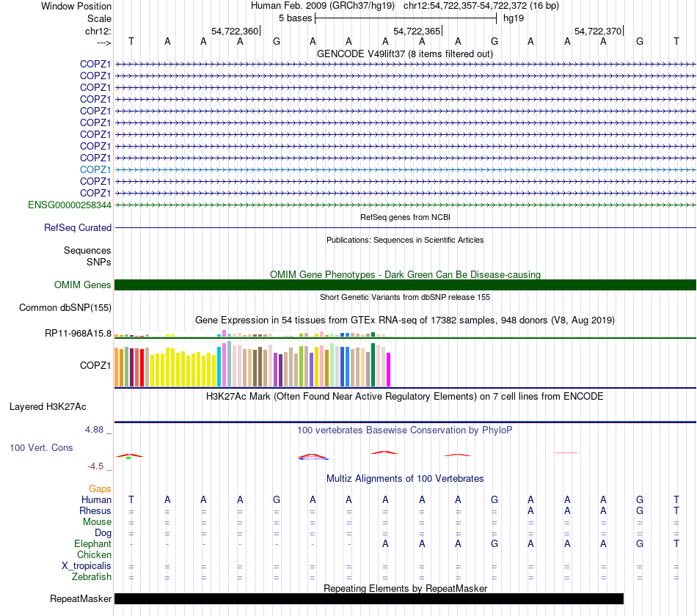Viewport: 697px width, 616px height.
Task: Click the COPZ1 label beside GTEx bar chart
Action: click(95, 365)
